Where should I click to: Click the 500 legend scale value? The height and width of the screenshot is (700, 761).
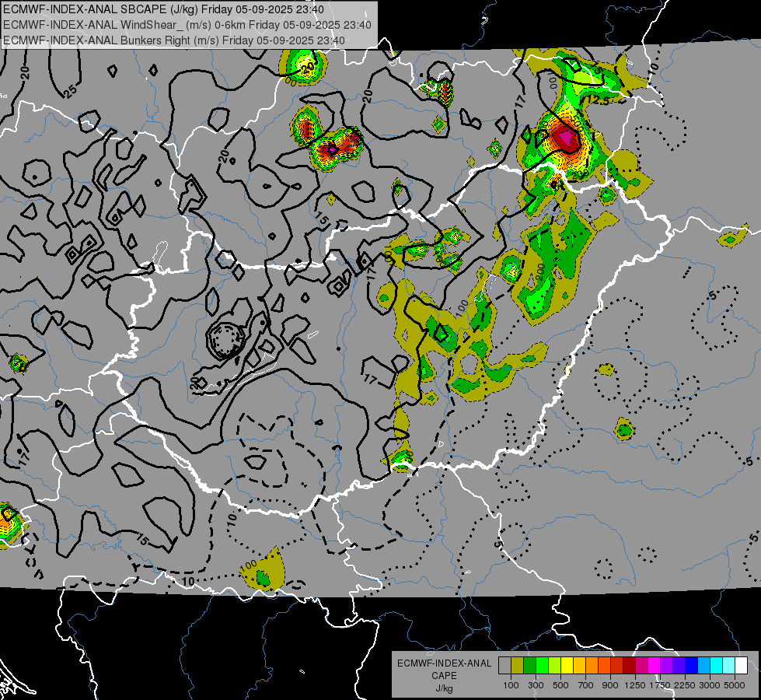[x=560, y=685]
